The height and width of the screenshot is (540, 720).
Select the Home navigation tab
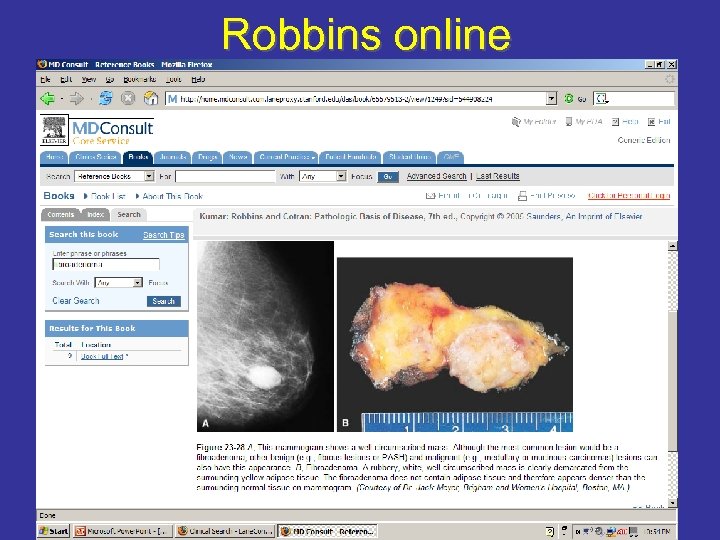[x=54, y=157]
